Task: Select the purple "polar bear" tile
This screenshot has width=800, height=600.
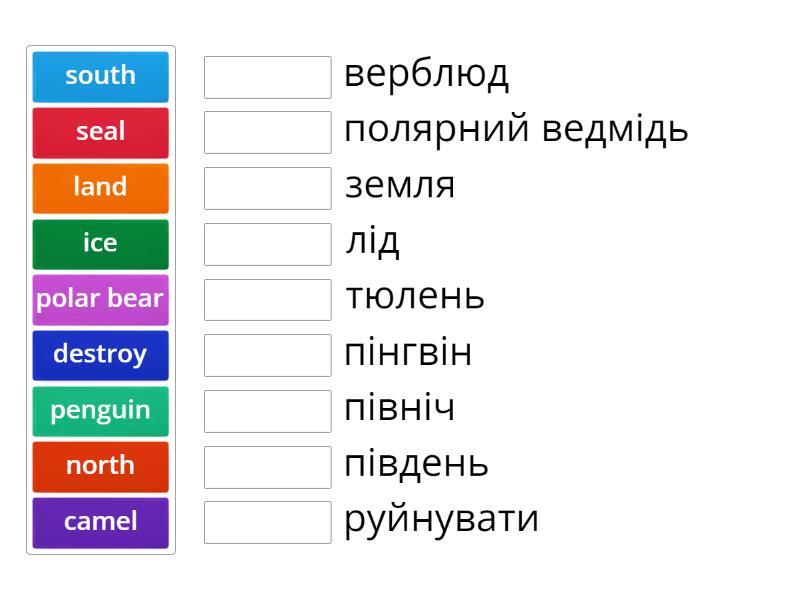Action: [x=100, y=299]
